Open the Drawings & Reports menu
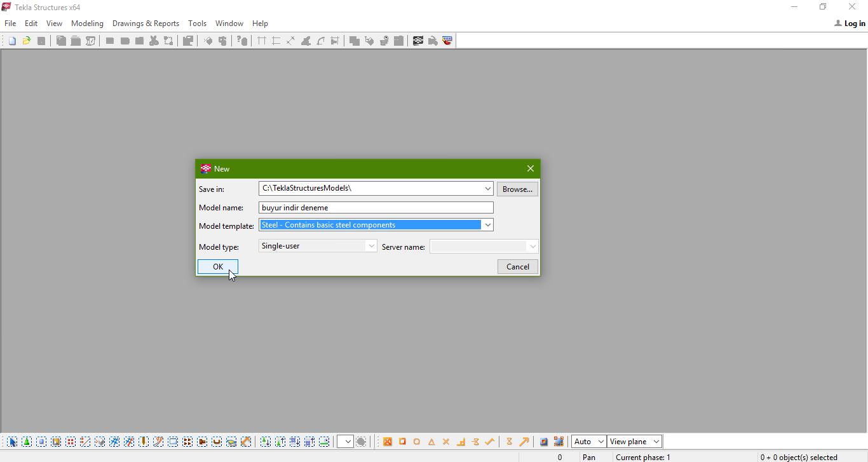The height and width of the screenshot is (462, 868). click(146, 24)
